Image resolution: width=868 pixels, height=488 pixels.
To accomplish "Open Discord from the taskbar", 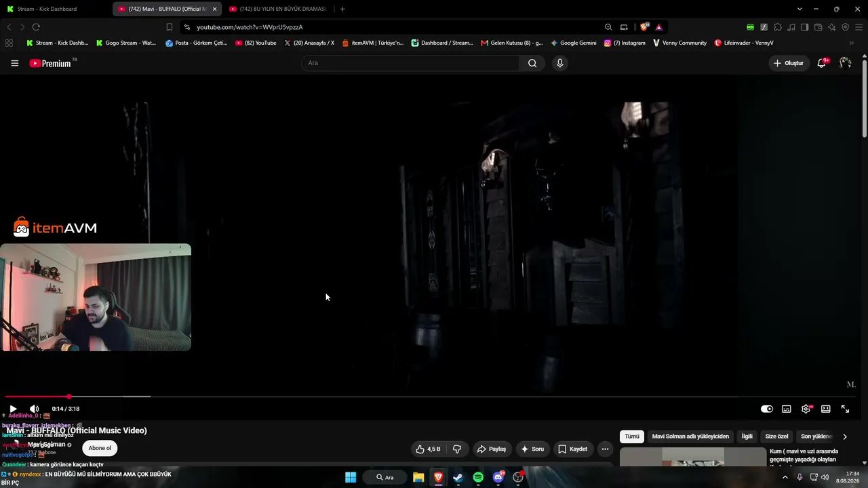I will [x=498, y=477].
